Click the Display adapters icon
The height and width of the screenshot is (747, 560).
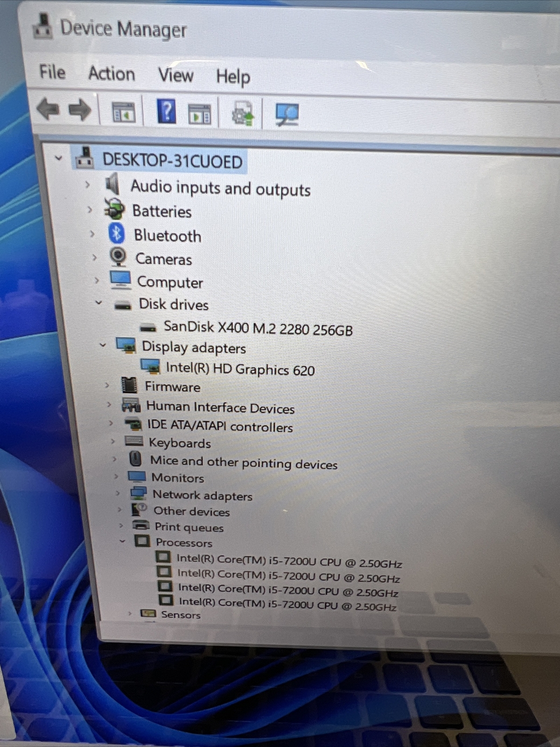pos(126,345)
